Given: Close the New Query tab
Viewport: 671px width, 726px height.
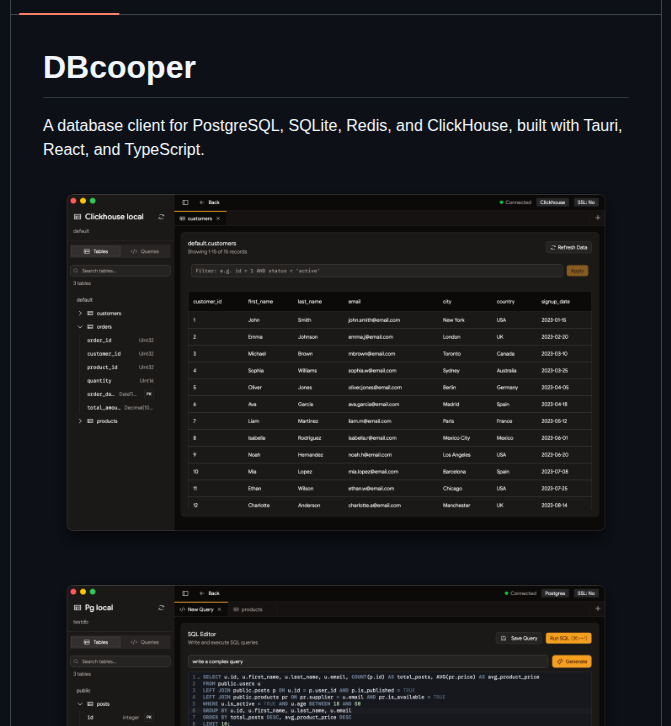Looking at the screenshot, I should point(219,609).
